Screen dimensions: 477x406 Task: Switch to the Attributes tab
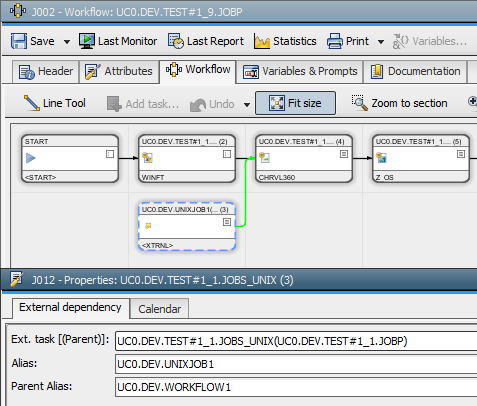click(x=119, y=71)
